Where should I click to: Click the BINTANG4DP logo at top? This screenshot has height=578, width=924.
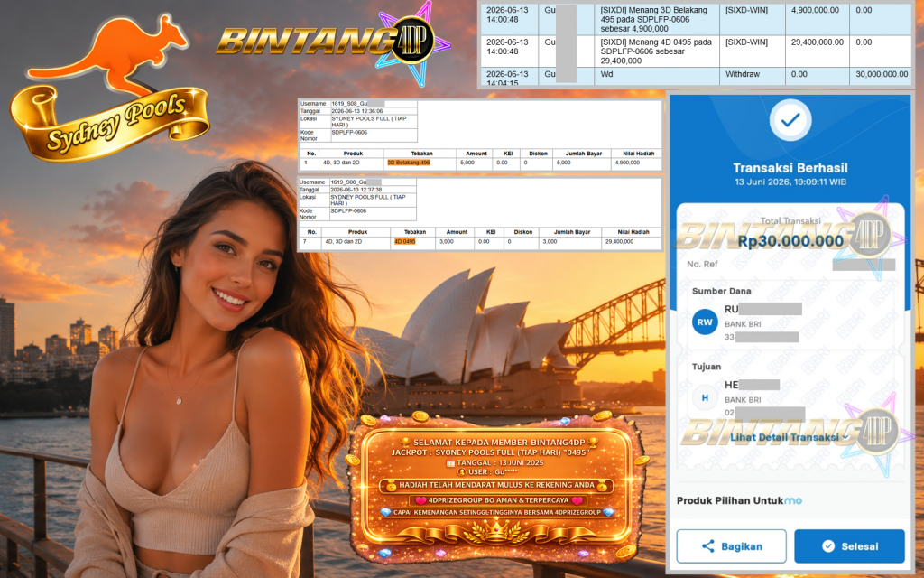coord(333,42)
